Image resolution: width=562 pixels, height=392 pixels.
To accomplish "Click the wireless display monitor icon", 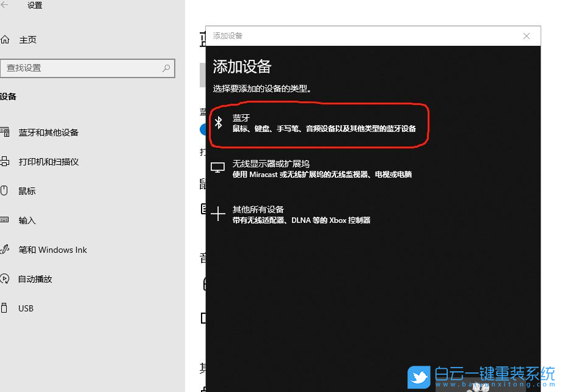I will [x=218, y=165].
